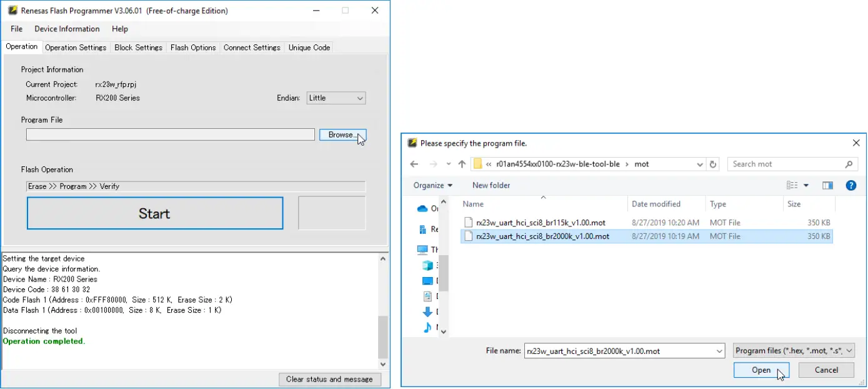Click the 3D Objects cube icon in sidebar
The width and height of the screenshot is (868, 389).
tap(429, 266)
